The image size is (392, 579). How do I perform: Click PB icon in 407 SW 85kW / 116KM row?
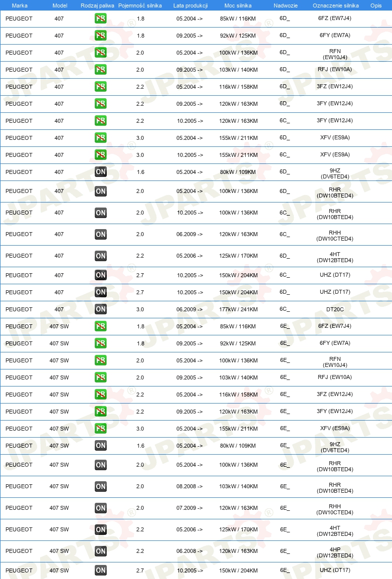(x=100, y=326)
